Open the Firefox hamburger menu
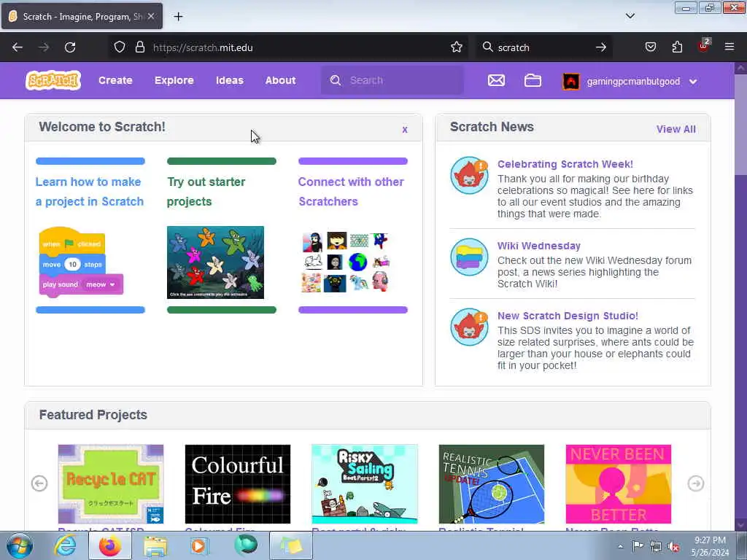The height and width of the screenshot is (560, 747). (x=729, y=47)
